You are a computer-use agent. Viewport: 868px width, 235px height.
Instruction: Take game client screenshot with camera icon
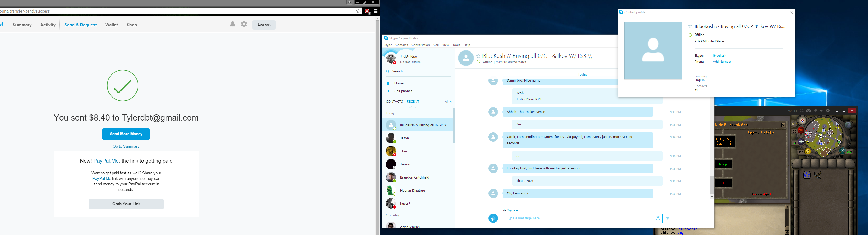click(809, 111)
